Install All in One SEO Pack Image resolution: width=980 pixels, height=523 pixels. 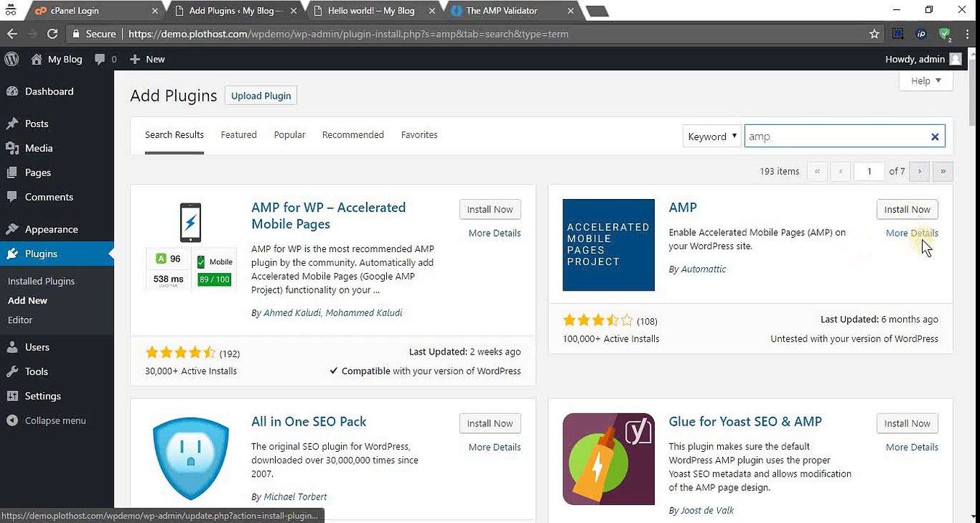click(490, 423)
